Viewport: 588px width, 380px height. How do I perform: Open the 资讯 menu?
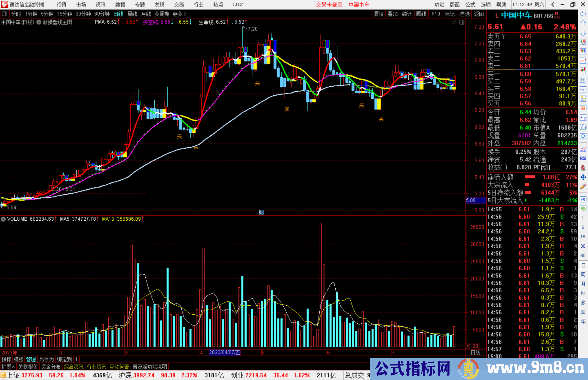click(101, 5)
